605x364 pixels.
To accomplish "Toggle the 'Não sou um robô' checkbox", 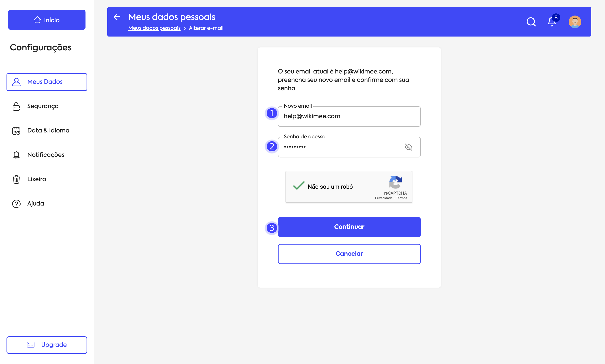I will click(x=299, y=186).
